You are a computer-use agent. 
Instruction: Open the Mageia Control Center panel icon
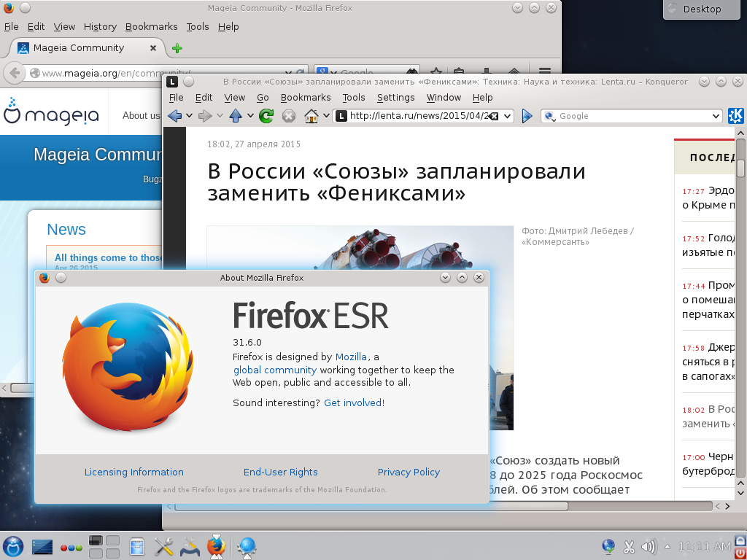pyautogui.click(x=190, y=547)
